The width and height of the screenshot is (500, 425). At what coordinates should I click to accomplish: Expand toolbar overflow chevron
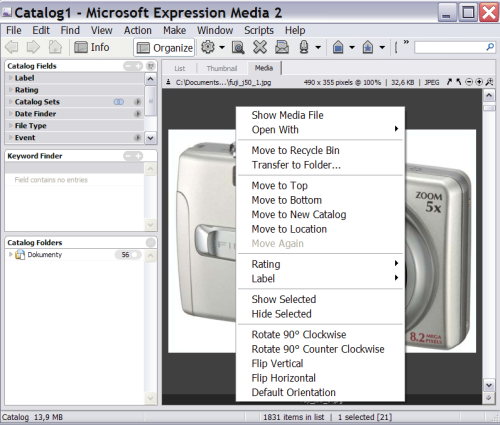(406, 42)
